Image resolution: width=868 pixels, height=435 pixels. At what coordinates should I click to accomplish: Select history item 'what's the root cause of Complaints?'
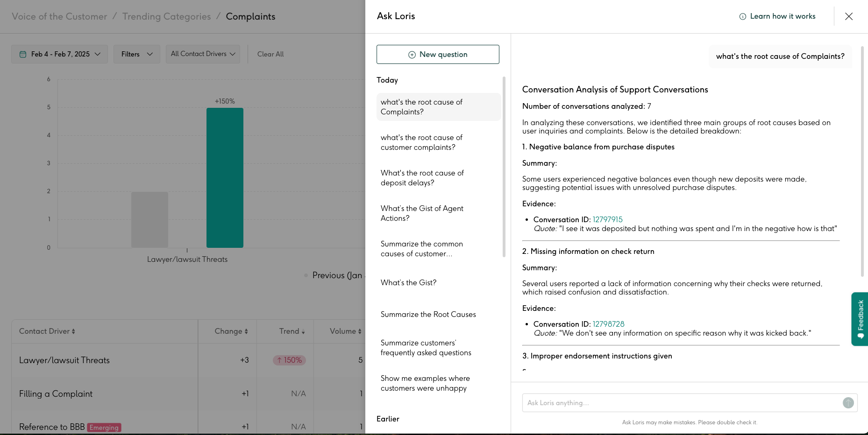coord(438,107)
